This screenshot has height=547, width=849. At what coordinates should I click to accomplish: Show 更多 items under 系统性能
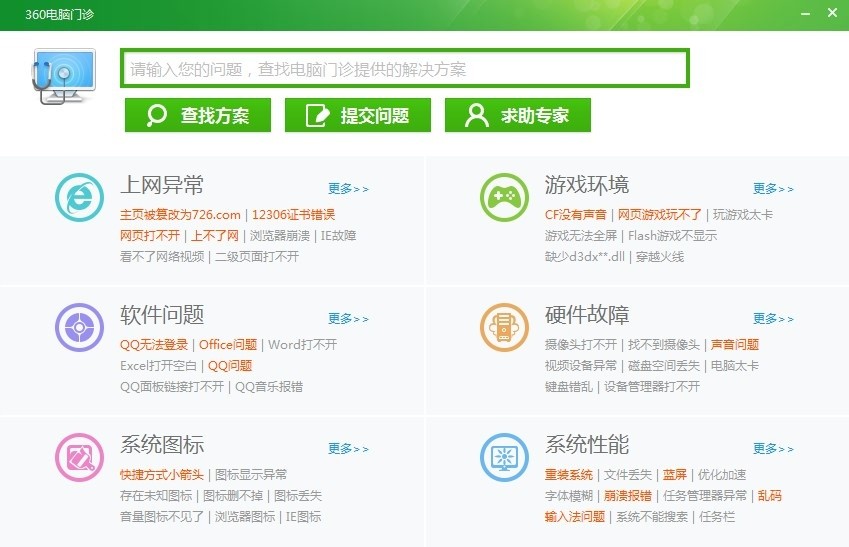[x=773, y=448]
